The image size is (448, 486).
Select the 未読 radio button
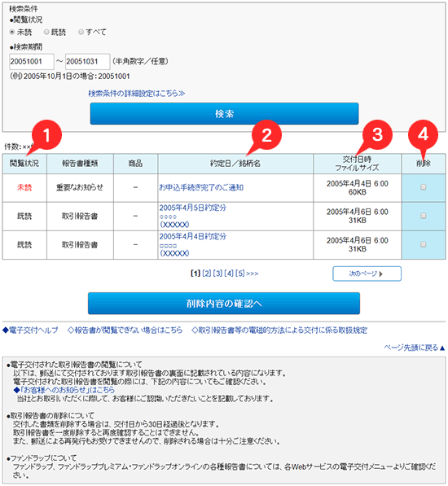tap(12, 32)
